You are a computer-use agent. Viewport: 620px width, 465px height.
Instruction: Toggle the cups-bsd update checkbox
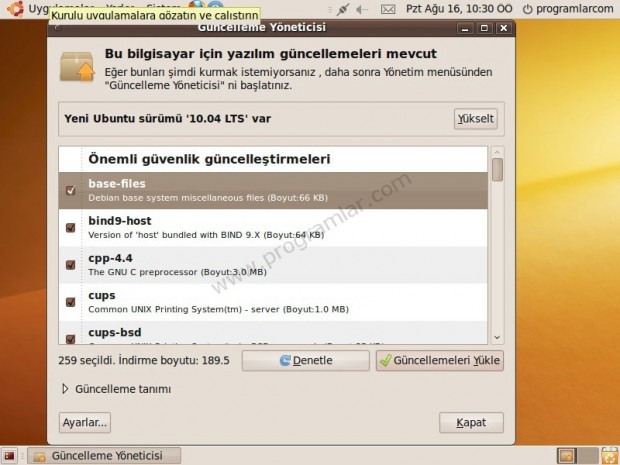coord(70,339)
